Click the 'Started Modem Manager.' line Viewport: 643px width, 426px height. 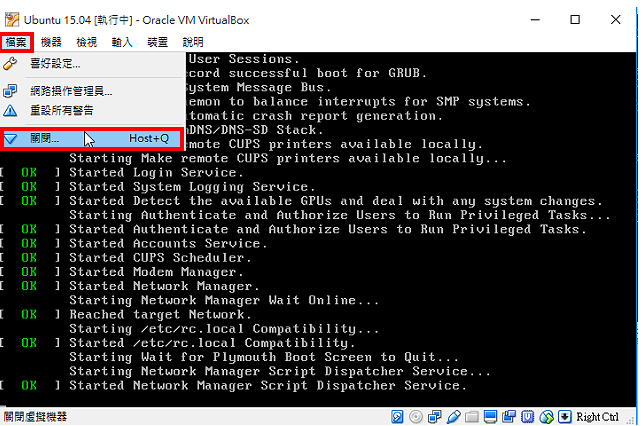tap(156, 272)
